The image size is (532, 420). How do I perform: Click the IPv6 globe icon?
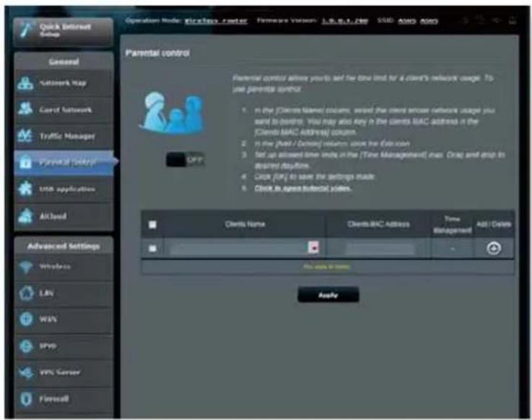coord(26,346)
